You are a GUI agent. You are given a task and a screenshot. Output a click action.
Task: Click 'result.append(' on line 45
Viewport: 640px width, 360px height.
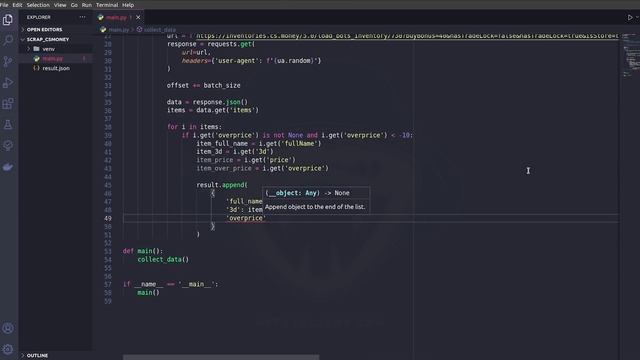point(222,184)
